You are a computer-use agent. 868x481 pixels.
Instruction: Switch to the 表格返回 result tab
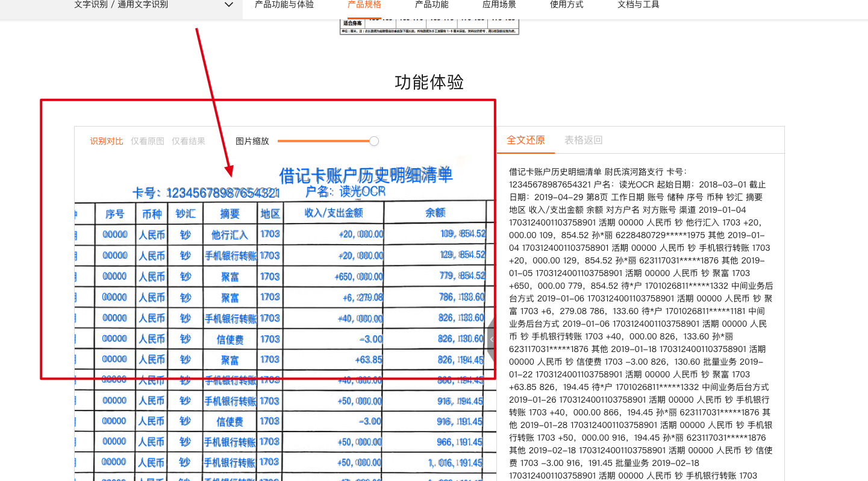tap(584, 140)
